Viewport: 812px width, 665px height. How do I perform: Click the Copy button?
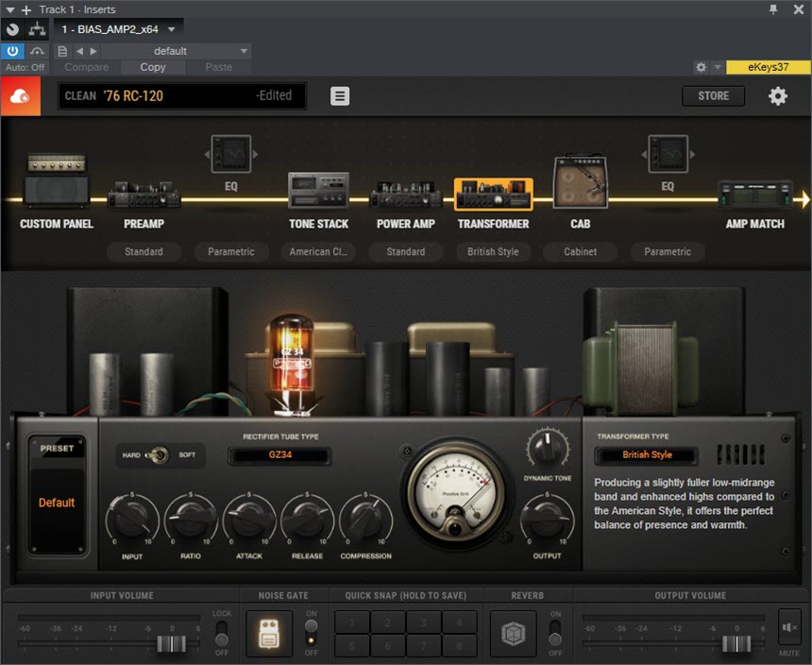(x=153, y=67)
